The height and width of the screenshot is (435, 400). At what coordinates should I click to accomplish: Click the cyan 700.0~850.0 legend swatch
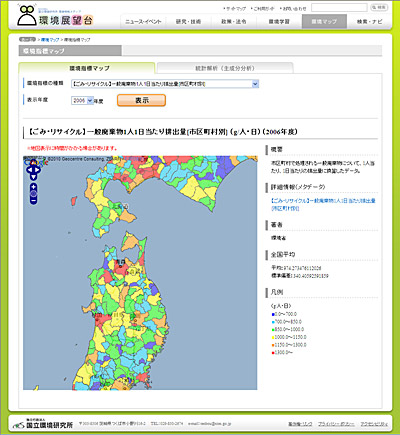pos(273,322)
